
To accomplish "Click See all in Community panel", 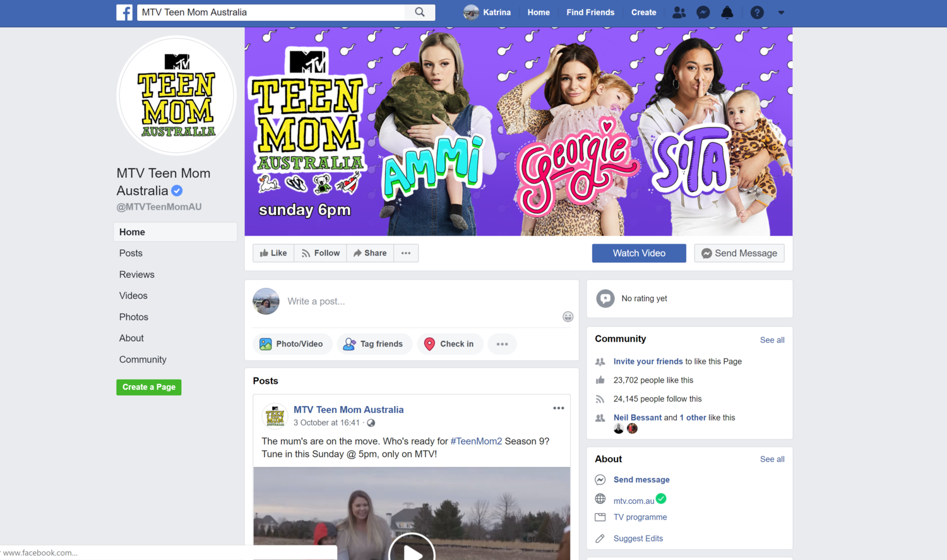I will pyautogui.click(x=772, y=340).
